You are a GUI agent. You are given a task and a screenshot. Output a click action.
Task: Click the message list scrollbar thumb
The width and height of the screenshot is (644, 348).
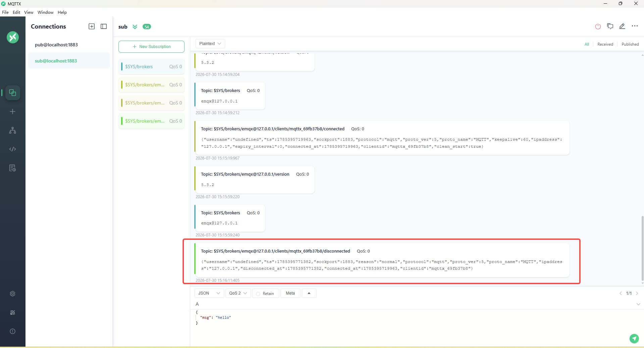[642, 248]
